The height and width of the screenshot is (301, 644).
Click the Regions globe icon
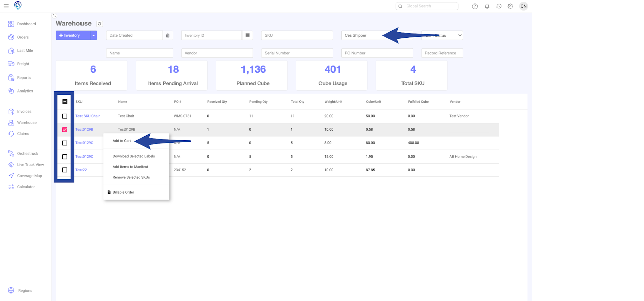(x=11, y=290)
